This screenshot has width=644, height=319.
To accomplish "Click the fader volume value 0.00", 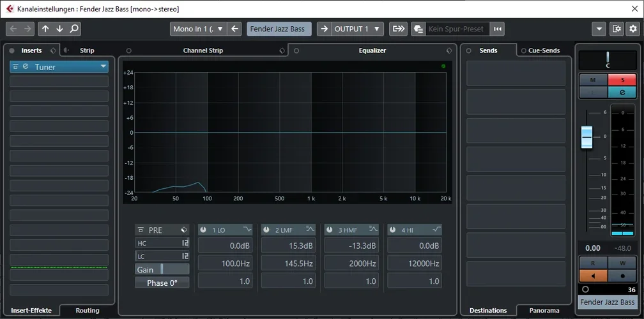I will [x=593, y=248].
